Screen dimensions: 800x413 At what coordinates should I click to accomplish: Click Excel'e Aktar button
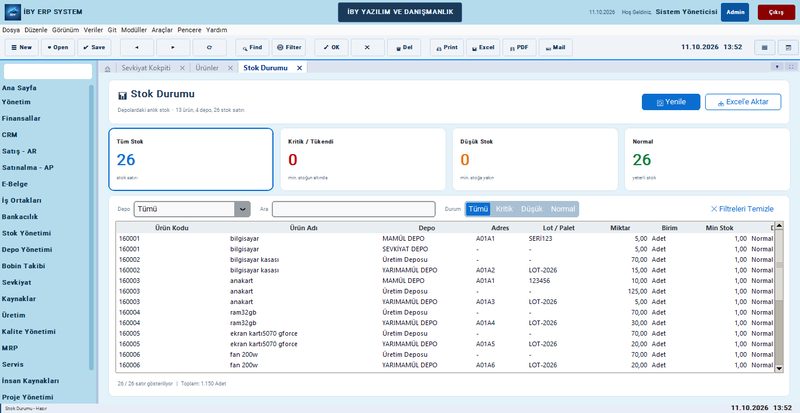tap(743, 102)
